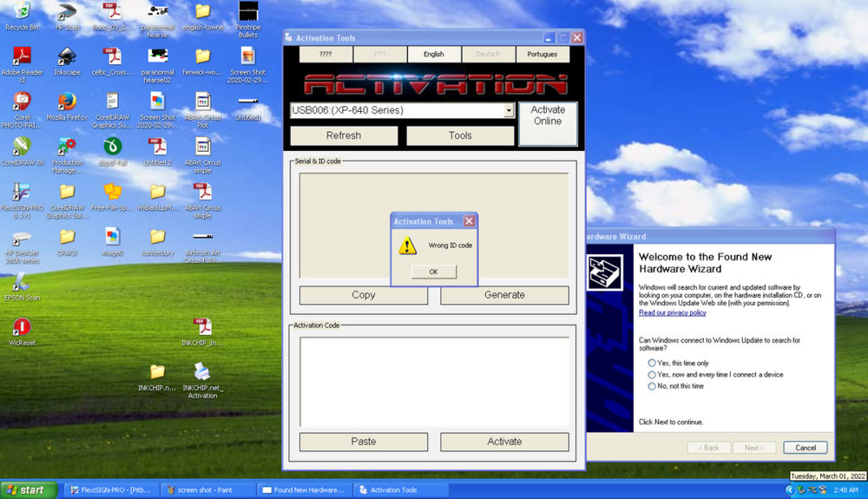Open the english-towne folder

(202, 16)
